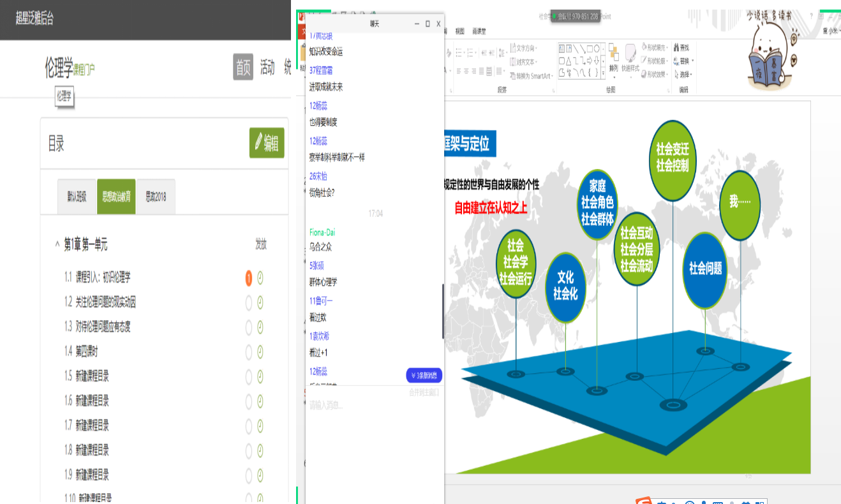Click the green 编辑 edit button
Image resolution: width=841 pixels, height=504 pixels.
pos(267,143)
